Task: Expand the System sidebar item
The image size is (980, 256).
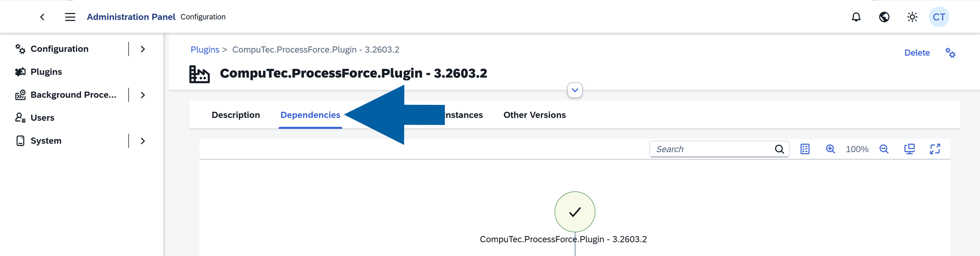Action: [143, 141]
